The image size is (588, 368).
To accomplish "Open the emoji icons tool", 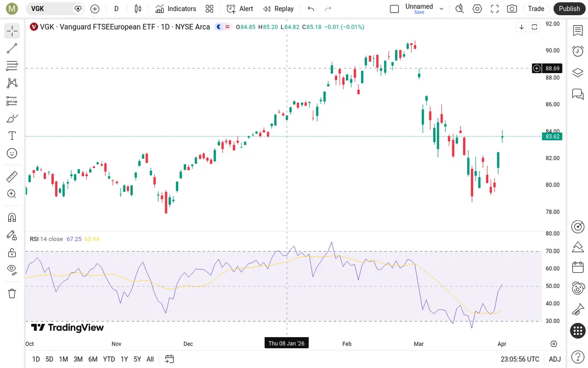I will click(x=12, y=153).
